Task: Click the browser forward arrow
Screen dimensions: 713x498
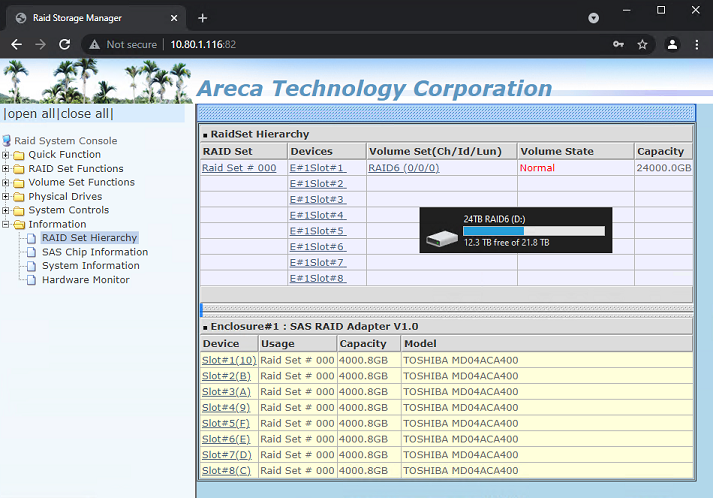Action: [x=40, y=44]
